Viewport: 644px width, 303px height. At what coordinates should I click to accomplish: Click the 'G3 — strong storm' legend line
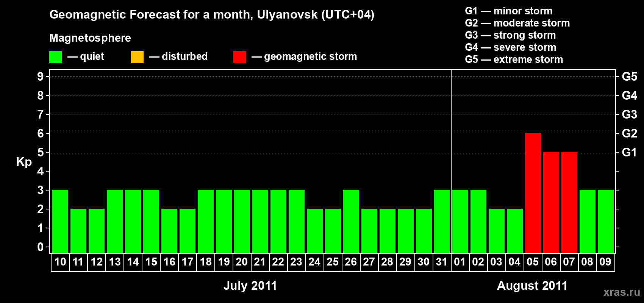tap(510, 35)
